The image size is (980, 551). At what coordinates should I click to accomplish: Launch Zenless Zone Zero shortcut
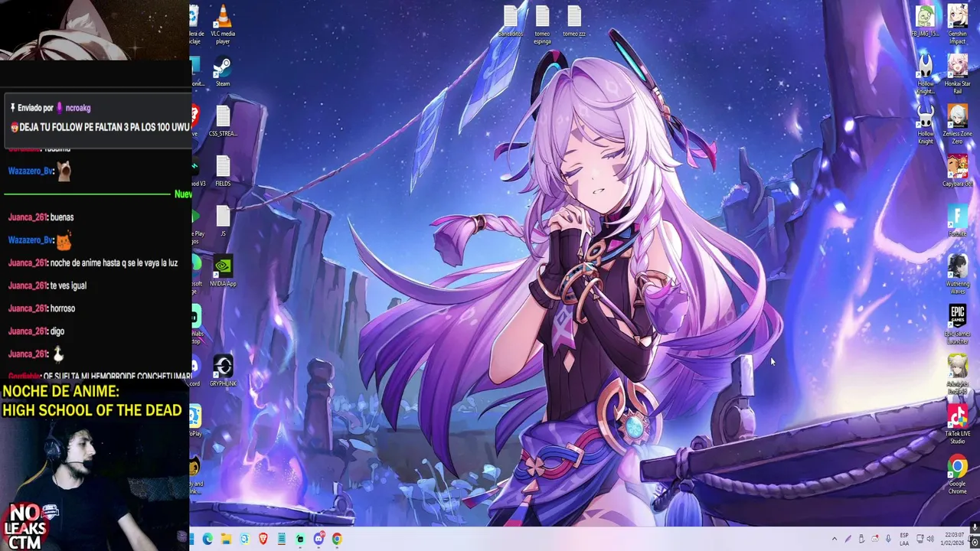click(958, 124)
